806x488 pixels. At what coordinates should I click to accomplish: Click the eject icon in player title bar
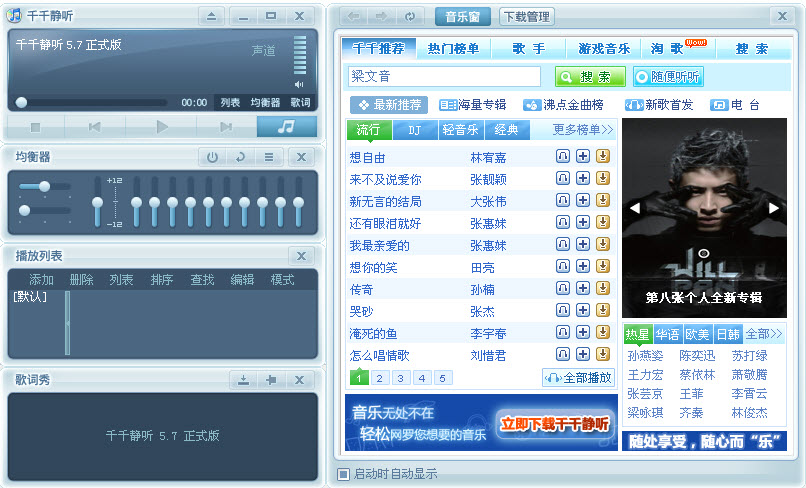[211, 16]
